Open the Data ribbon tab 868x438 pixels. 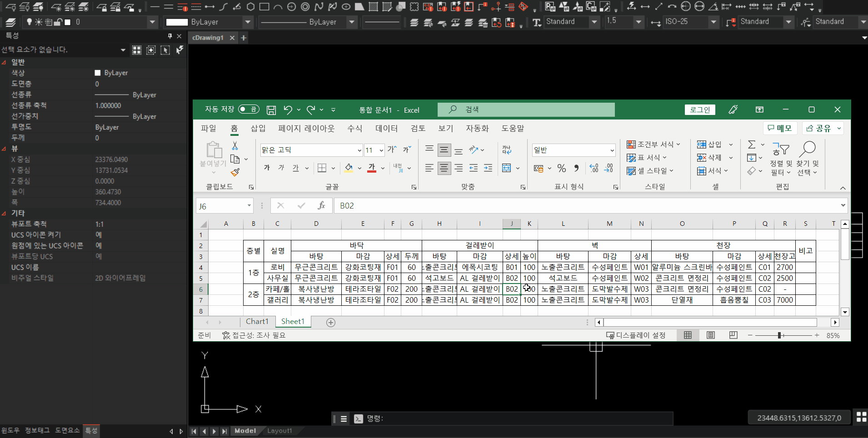click(x=387, y=129)
